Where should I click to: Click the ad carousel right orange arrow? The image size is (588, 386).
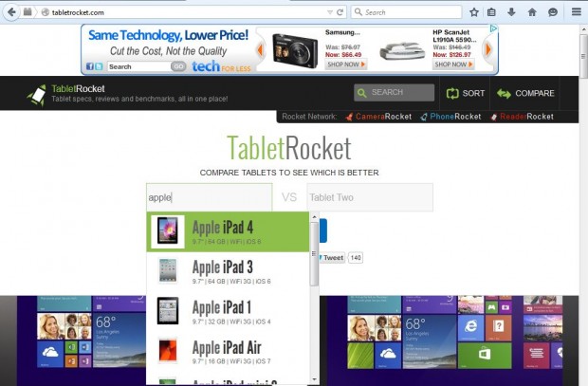[x=488, y=49]
